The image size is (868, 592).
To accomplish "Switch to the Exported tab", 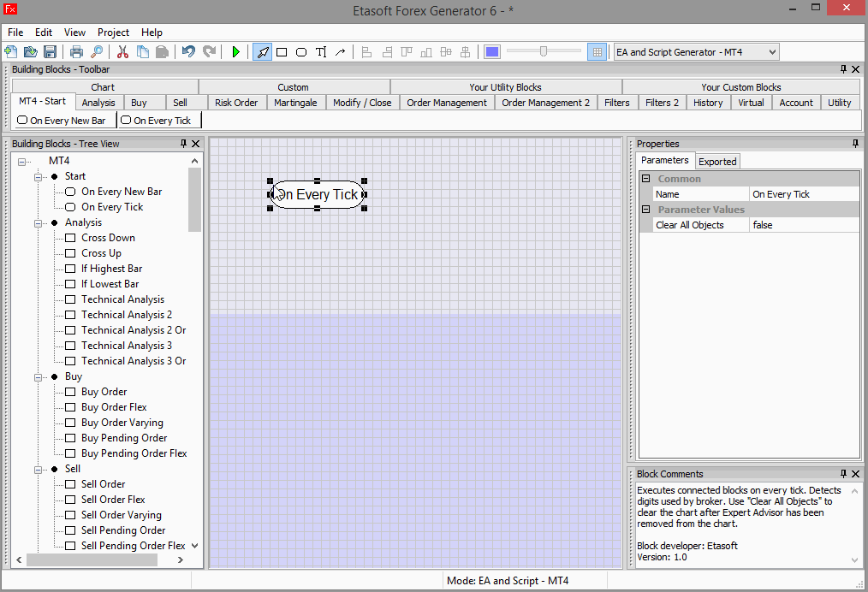I will coord(717,161).
